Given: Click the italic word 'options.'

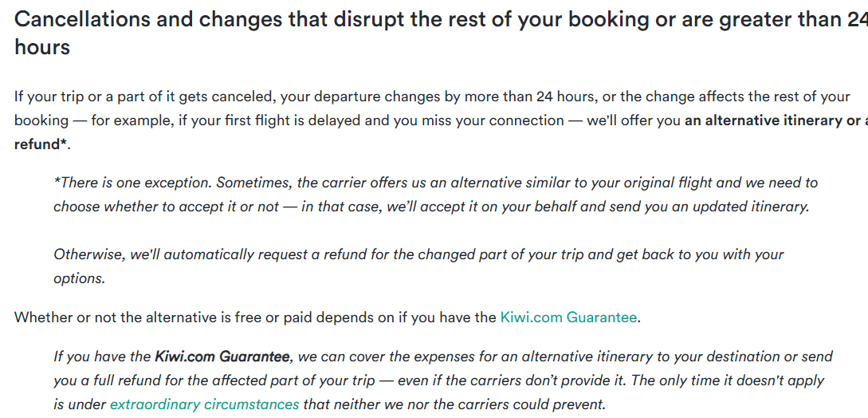Looking at the screenshot, I should coord(79,279).
